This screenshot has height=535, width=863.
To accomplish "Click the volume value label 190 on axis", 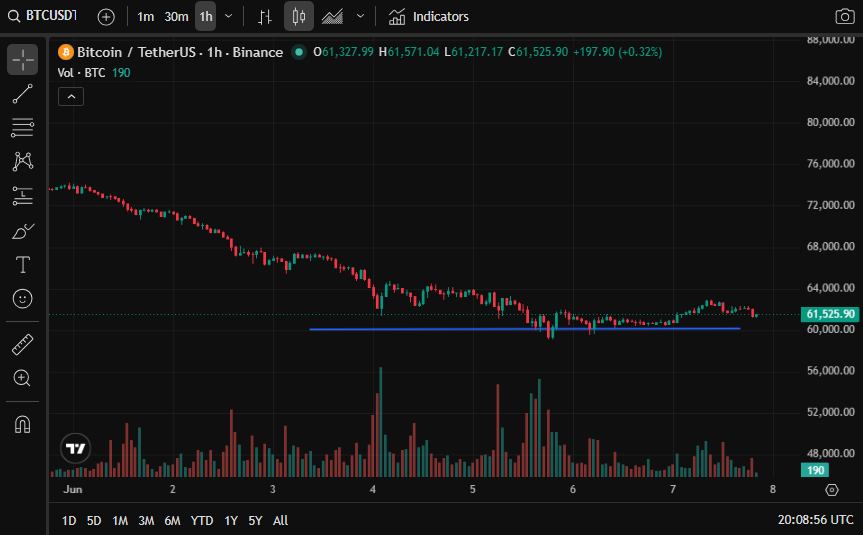I will (x=815, y=471).
